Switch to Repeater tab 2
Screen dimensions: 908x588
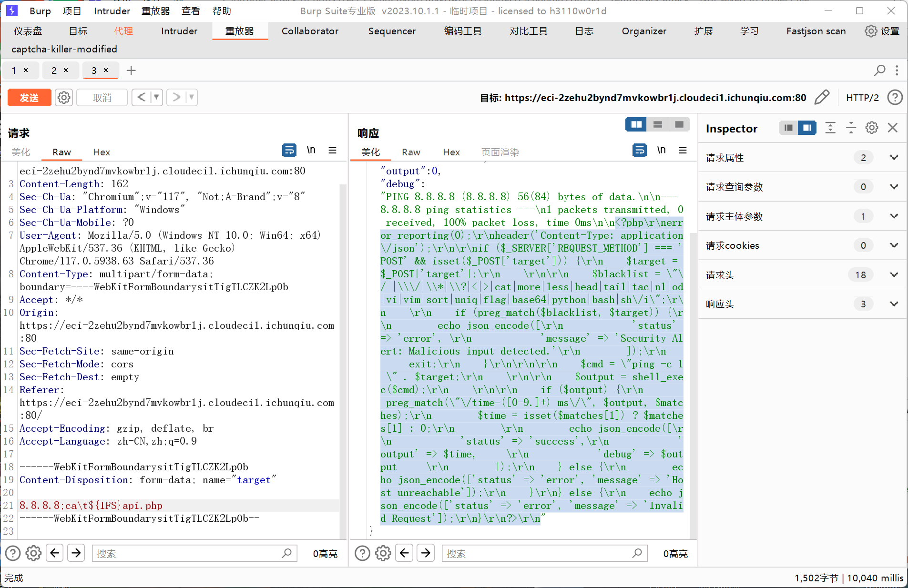click(54, 71)
